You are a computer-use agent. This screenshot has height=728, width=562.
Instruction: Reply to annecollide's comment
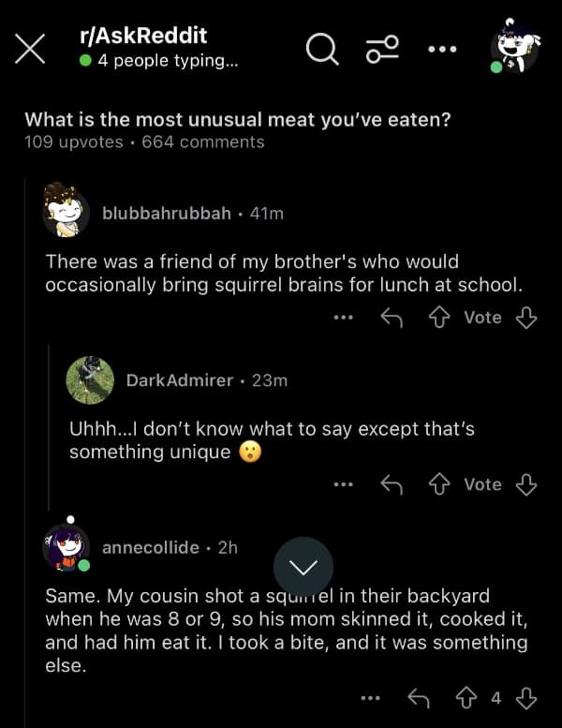click(419, 698)
